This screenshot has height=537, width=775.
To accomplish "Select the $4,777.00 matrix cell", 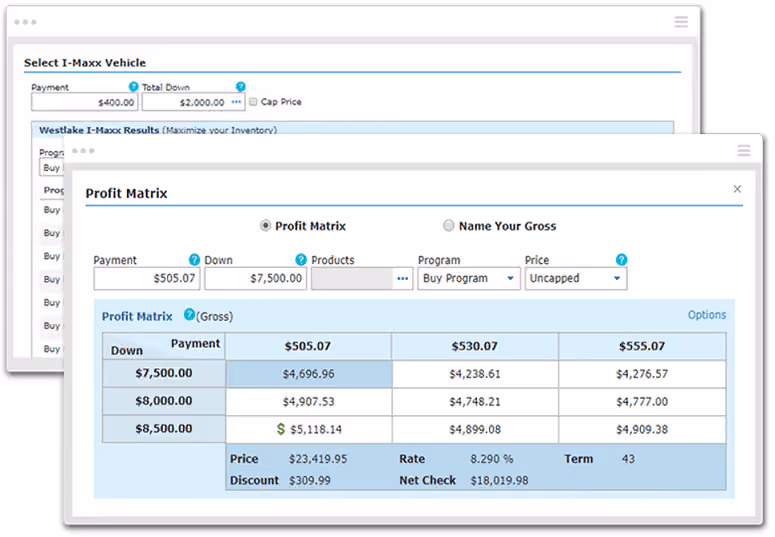I will [642, 402].
